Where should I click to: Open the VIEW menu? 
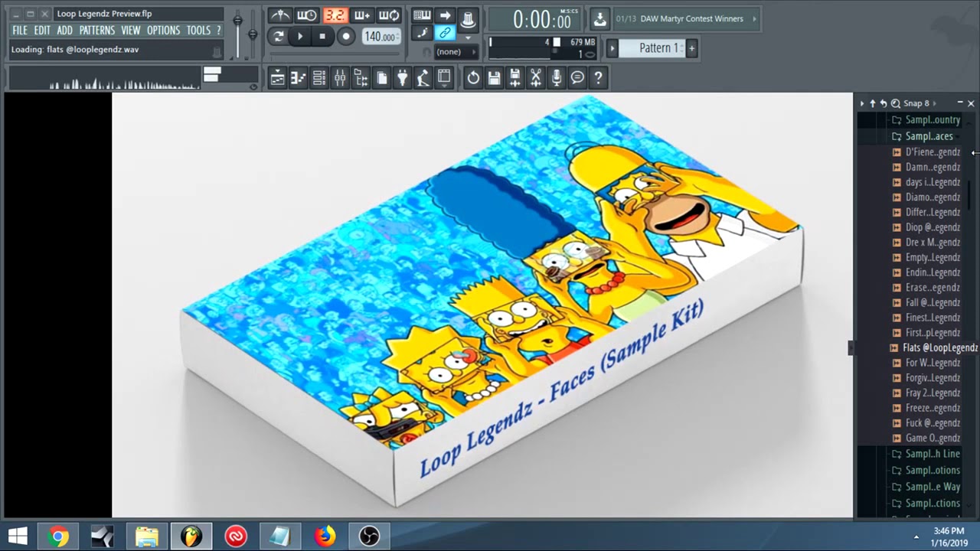point(131,31)
